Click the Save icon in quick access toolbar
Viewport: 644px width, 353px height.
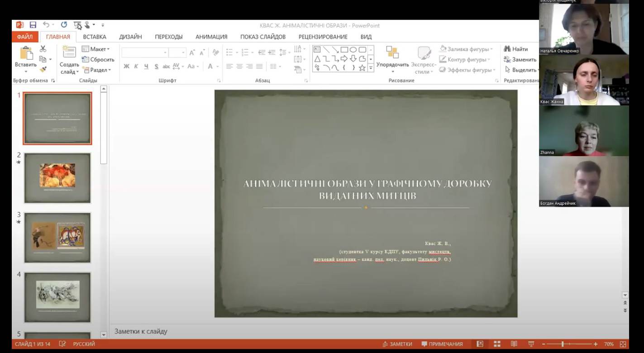[x=33, y=25]
